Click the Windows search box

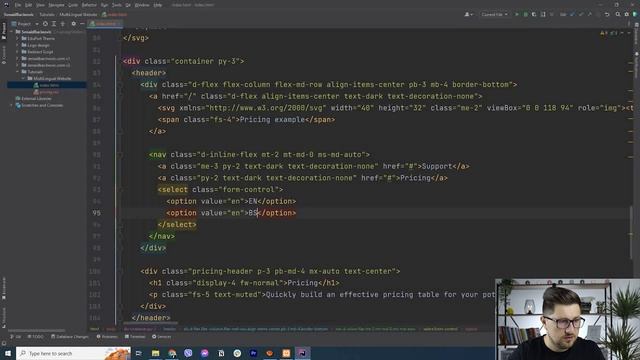click(x=73, y=353)
